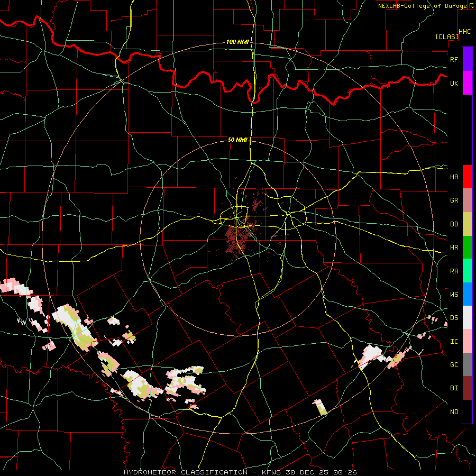
Task: Click the GR legend label
Action: pos(454,200)
